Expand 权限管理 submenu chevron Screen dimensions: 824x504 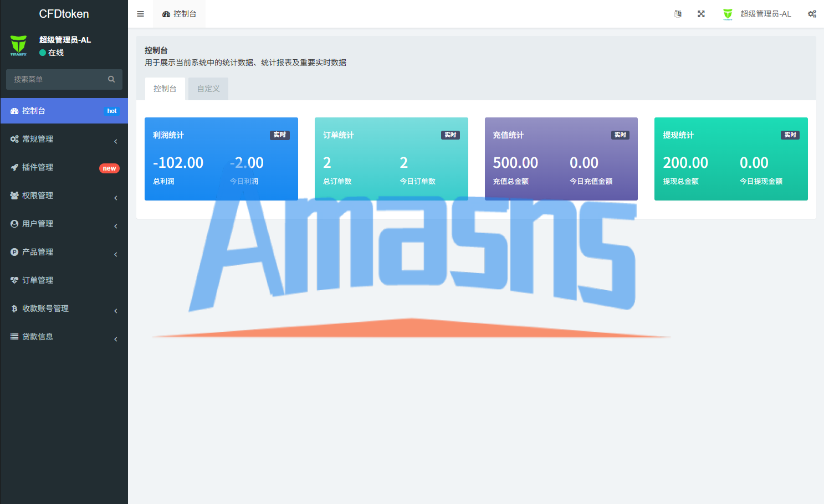point(116,198)
